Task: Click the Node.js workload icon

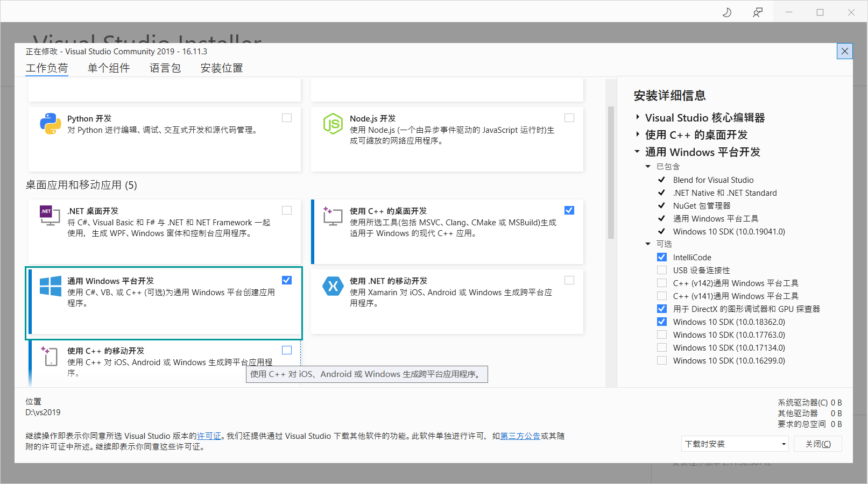Action: pyautogui.click(x=334, y=124)
